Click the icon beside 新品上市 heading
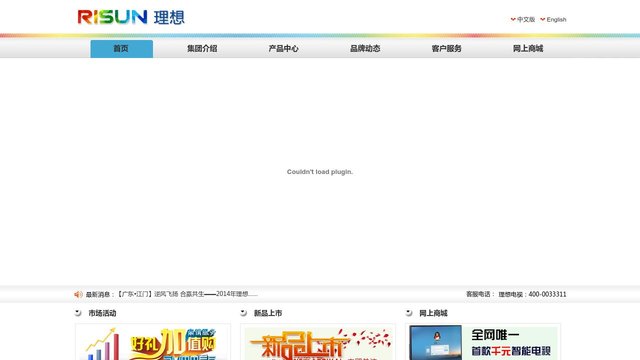 pos(243,313)
